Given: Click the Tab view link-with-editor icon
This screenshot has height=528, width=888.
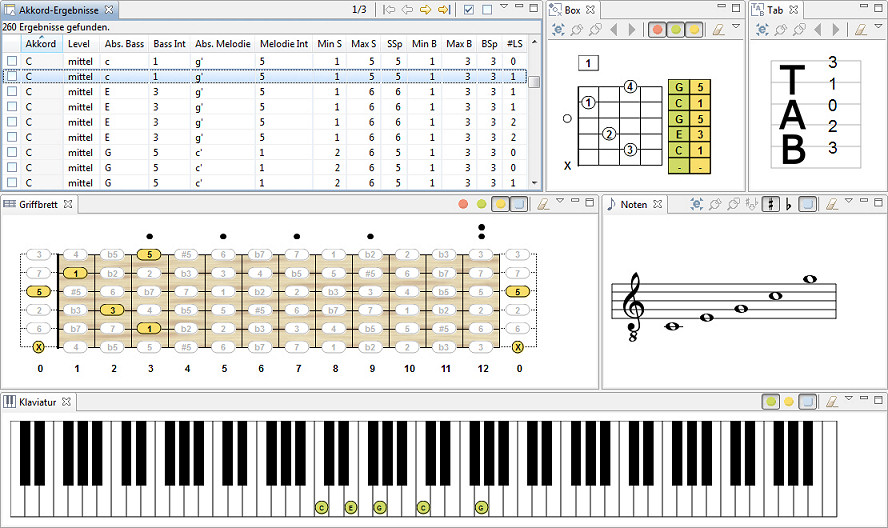Looking at the screenshot, I should click(x=762, y=29).
